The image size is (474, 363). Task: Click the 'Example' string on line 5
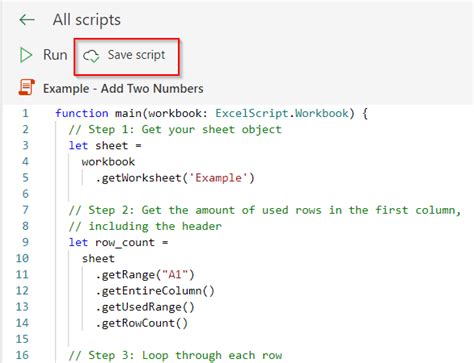(x=218, y=178)
